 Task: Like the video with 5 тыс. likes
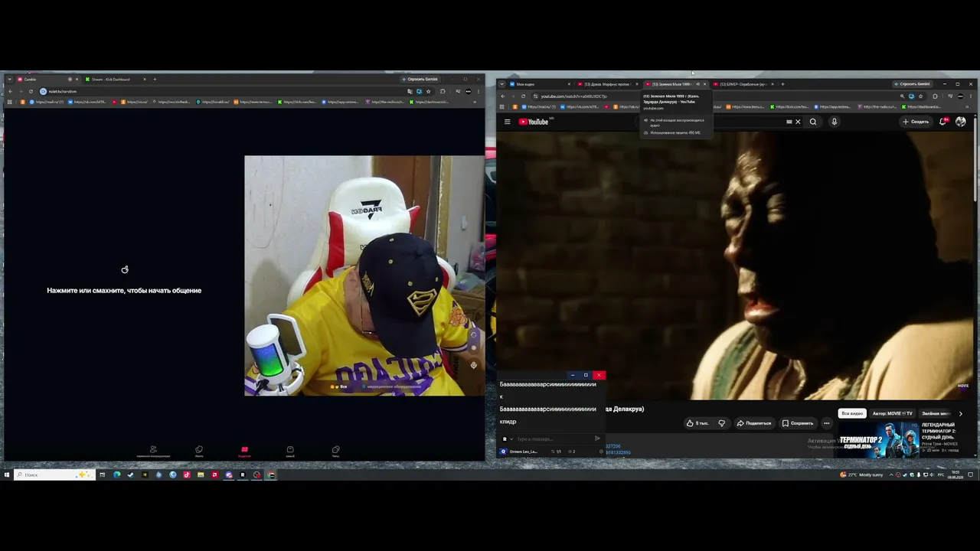[x=697, y=423]
